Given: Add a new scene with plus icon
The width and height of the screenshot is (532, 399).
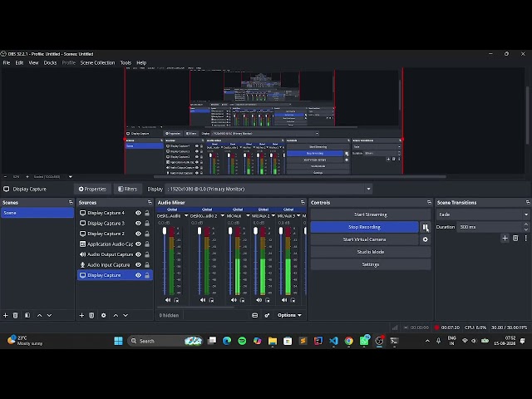Looking at the screenshot, I should point(6,315).
